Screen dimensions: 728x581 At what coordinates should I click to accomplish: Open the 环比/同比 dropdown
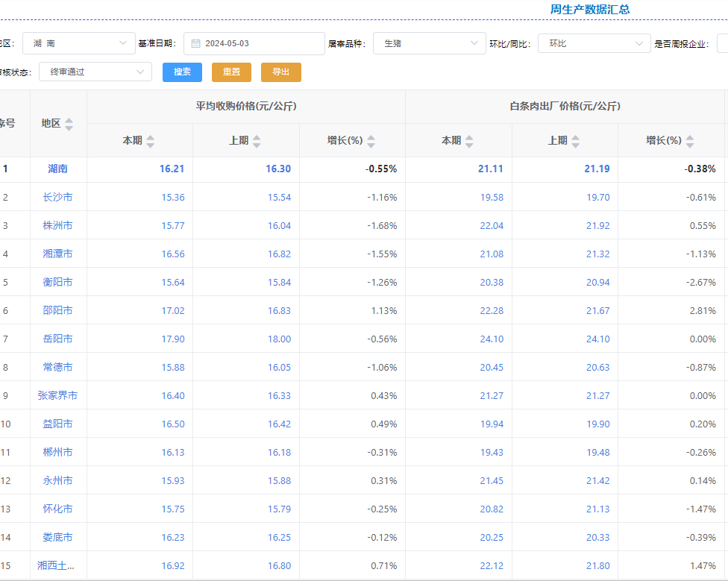tap(594, 43)
